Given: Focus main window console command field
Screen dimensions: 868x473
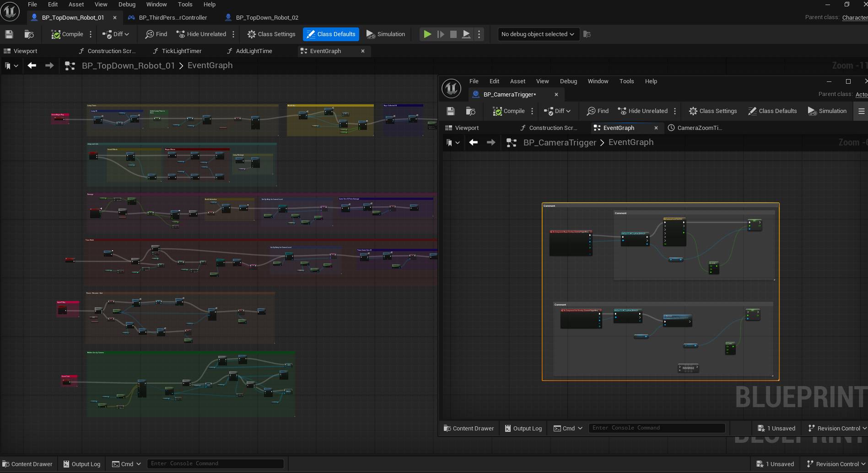Looking at the screenshot, I should (x=215, y=463).
